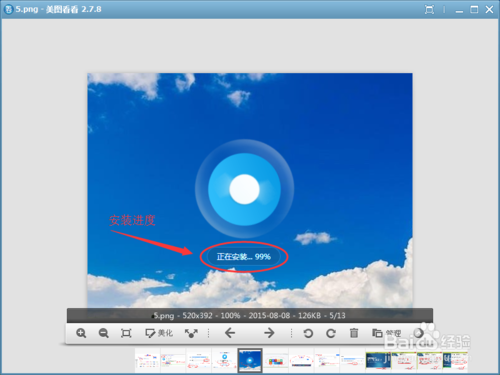Select the highlighted blue sky thumbnail
The image size is (500, 375).
coord(250,361)
